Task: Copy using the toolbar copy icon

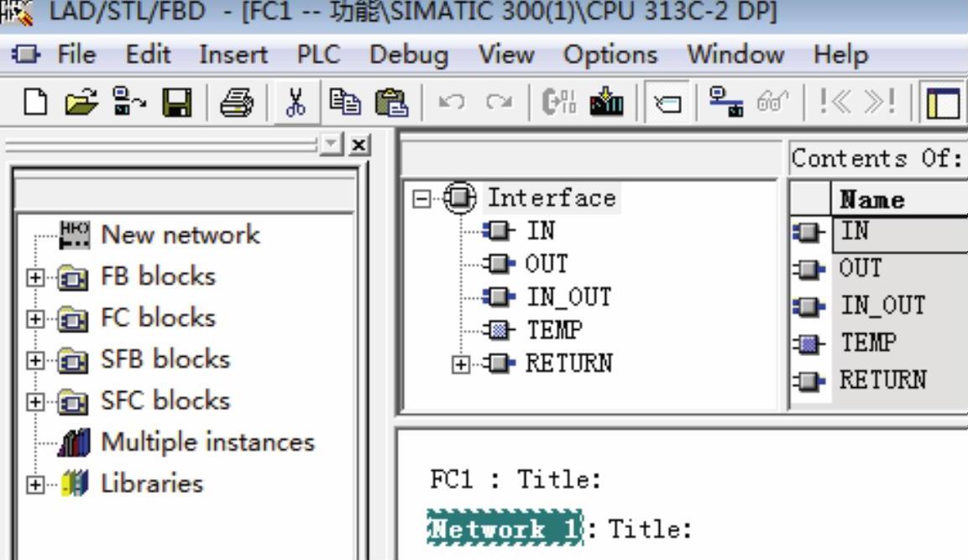Action: [x=344, y=102]
